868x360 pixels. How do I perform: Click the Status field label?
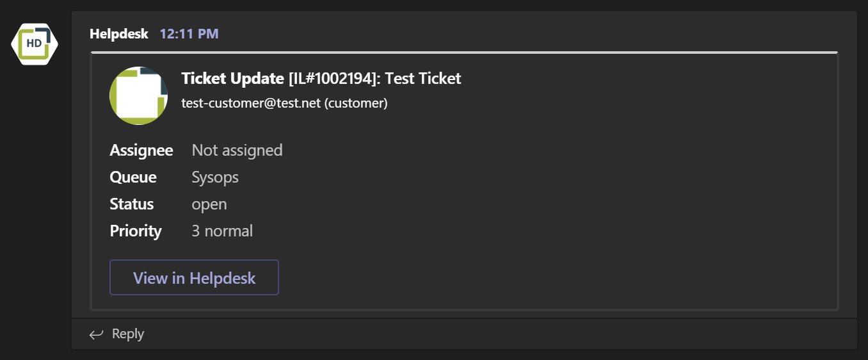[132, 204]
